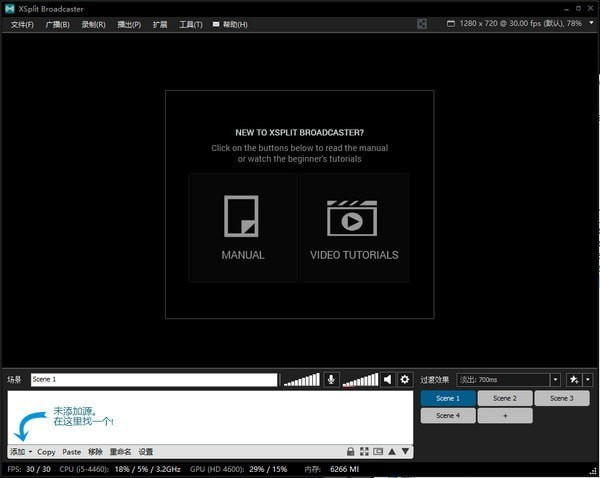The height and width of the screenshot is (478, 600).
Task: Click the transition sparkle add icon
Action: coord(574,380)
